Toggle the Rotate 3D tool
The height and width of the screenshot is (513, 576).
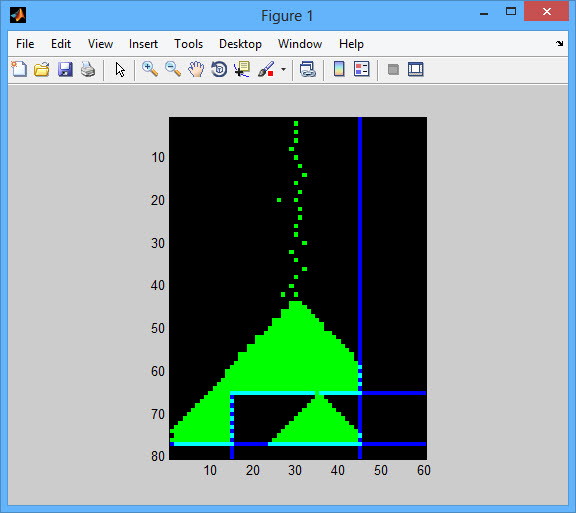coord(219,69)
